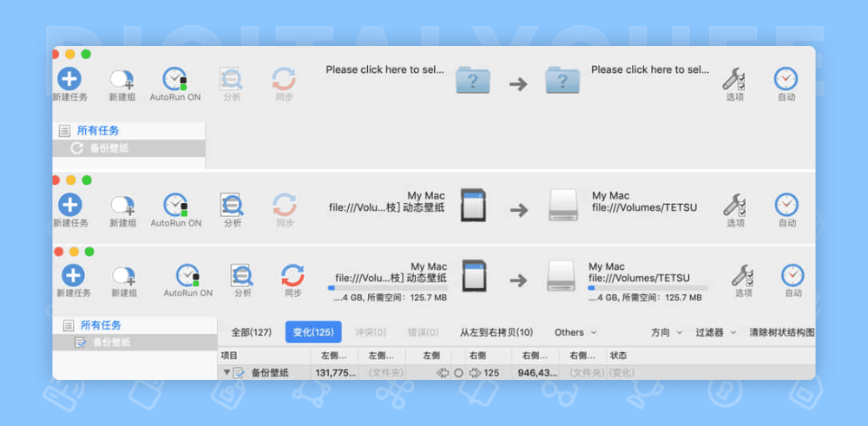The image size is (868, 426).
Task: Open 自动 clock icon in bottom window
Action: [792, 275]
